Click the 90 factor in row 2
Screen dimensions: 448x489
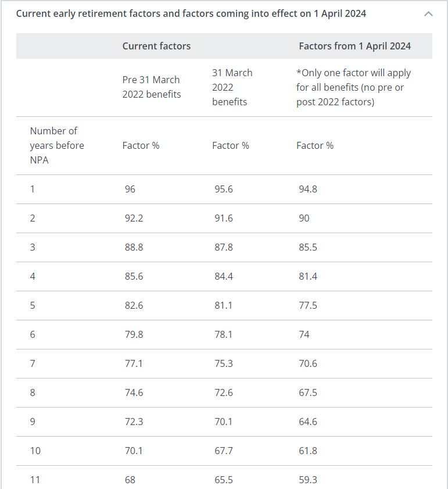point(304,218)
